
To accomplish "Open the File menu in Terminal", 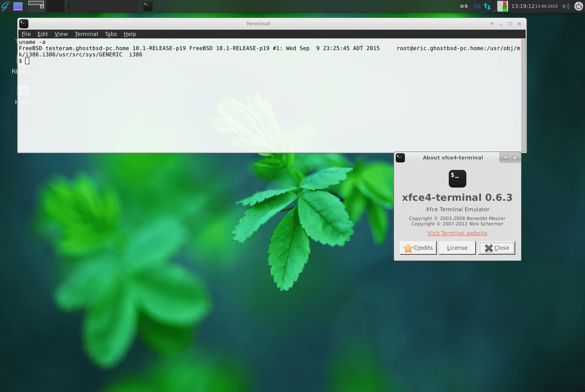I will click(26, 34).
